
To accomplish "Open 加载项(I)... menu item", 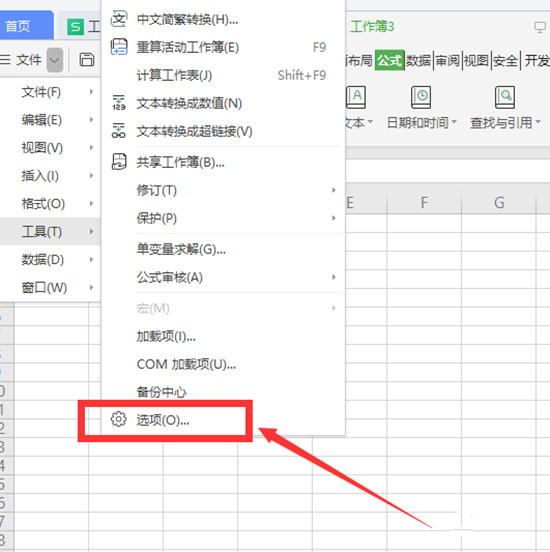I will point(223,337).
